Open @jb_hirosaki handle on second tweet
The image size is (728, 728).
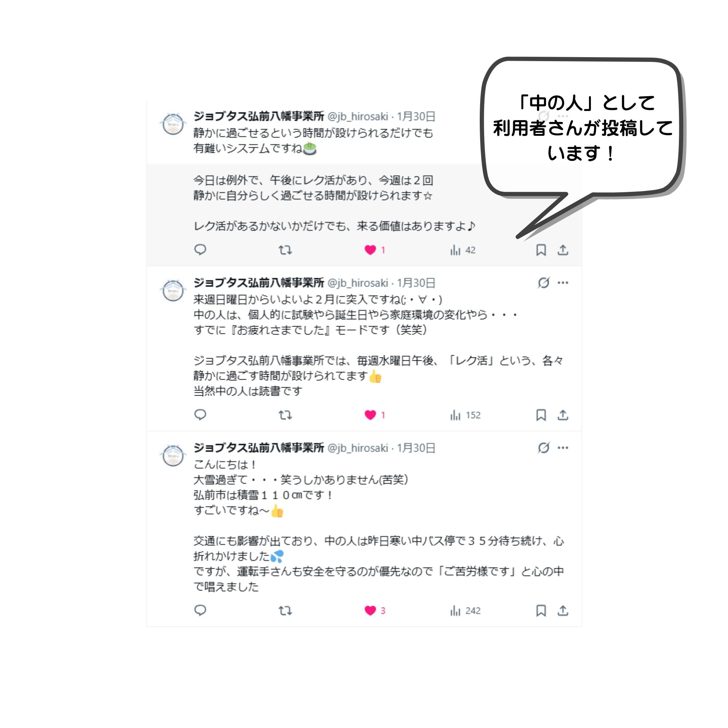click(357, 283)
